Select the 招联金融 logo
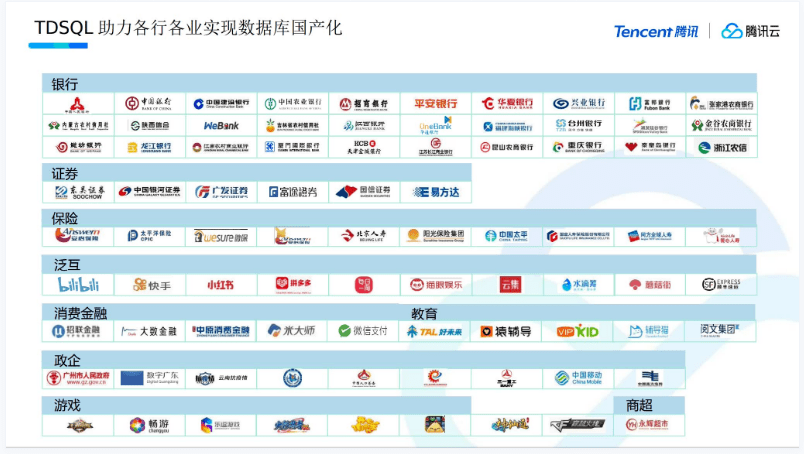Viewport: 804px width, 454px height. (x=76, y=331)
